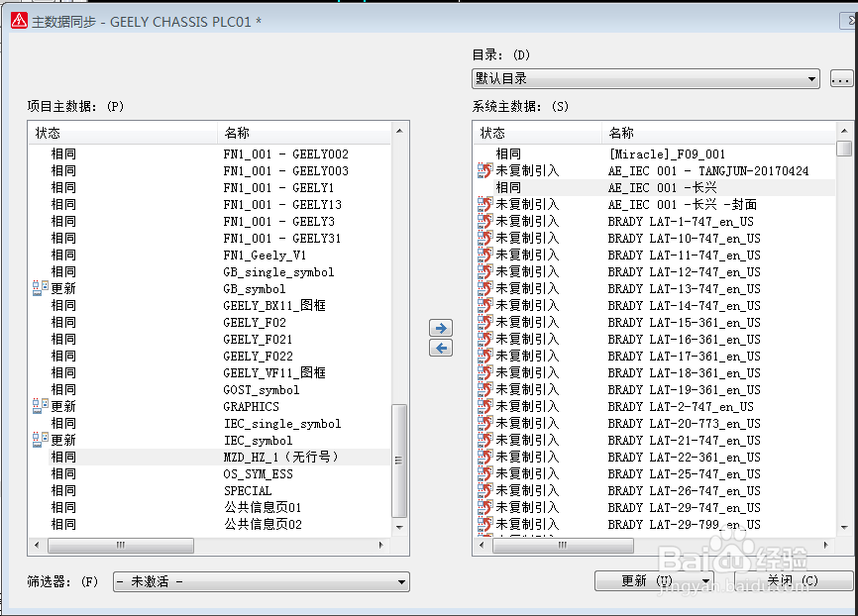Click the not-copied icon for BRADY LAT-13-747_en_US
Viewport: 858px width, 616px height.
484,288
